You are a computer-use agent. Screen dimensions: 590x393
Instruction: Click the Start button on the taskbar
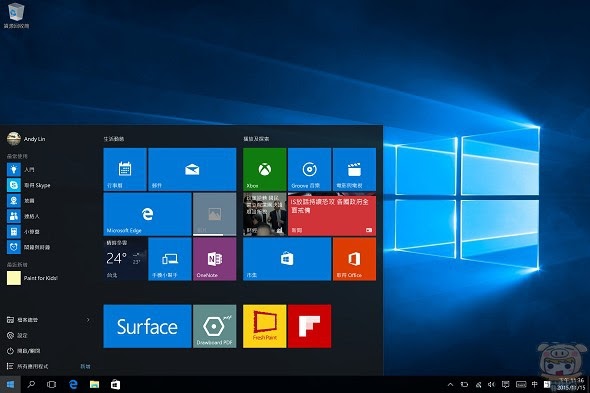click(x=10, y=384)
